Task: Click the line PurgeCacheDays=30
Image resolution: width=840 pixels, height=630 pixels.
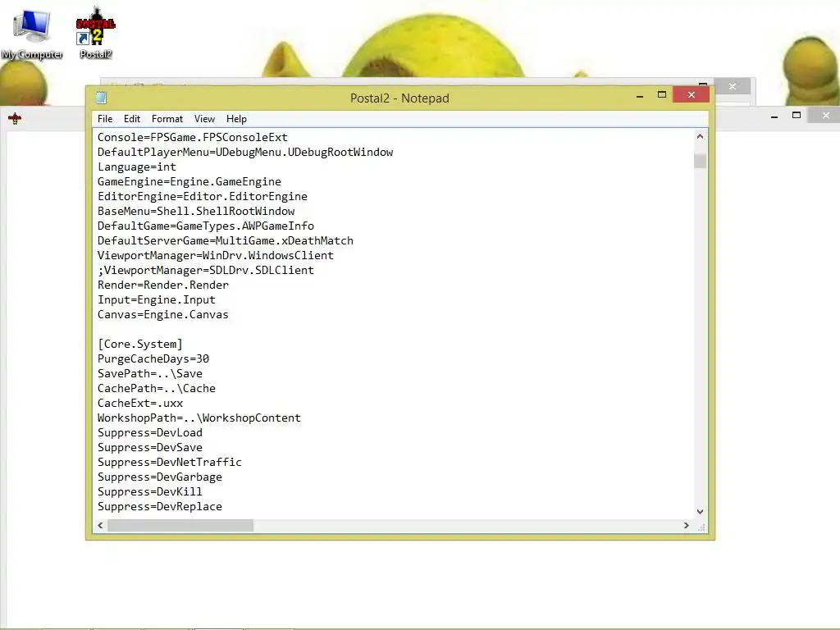Action: click(x=153, y=359)
